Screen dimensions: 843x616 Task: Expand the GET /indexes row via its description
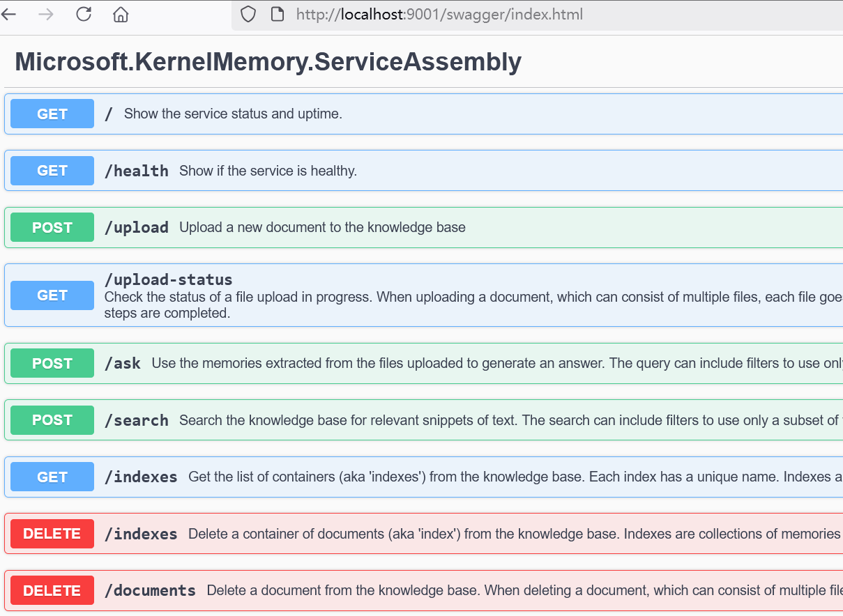pos(515,477)
